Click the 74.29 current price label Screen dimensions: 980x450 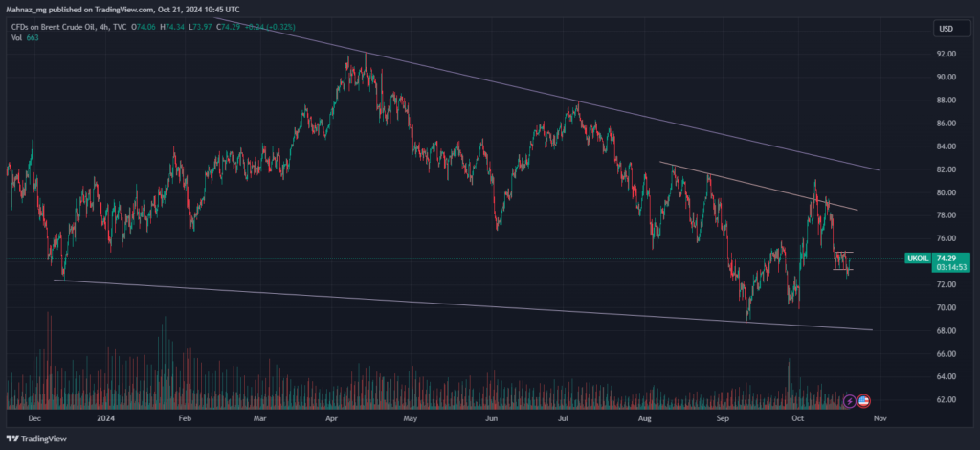tap(947, 259)
